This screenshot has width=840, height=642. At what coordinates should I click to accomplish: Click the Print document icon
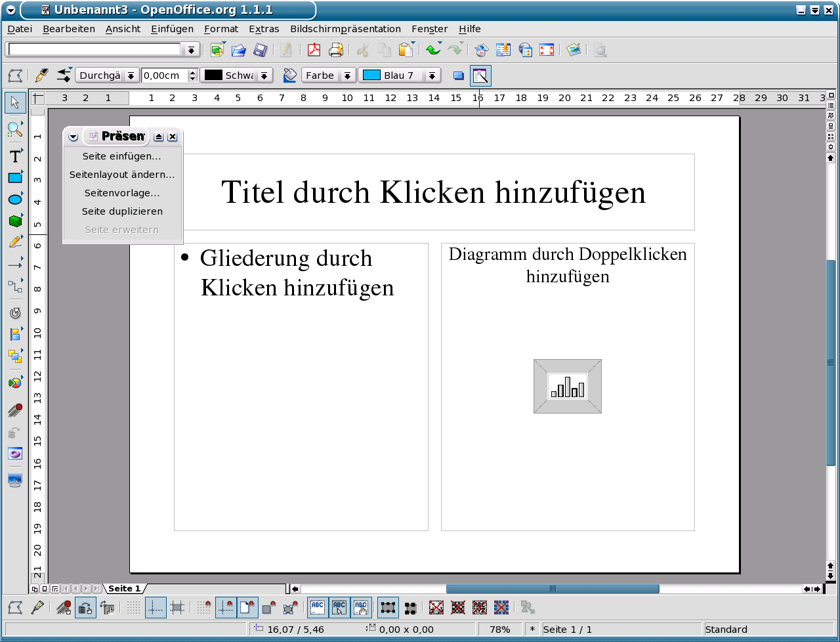[336, 50]
